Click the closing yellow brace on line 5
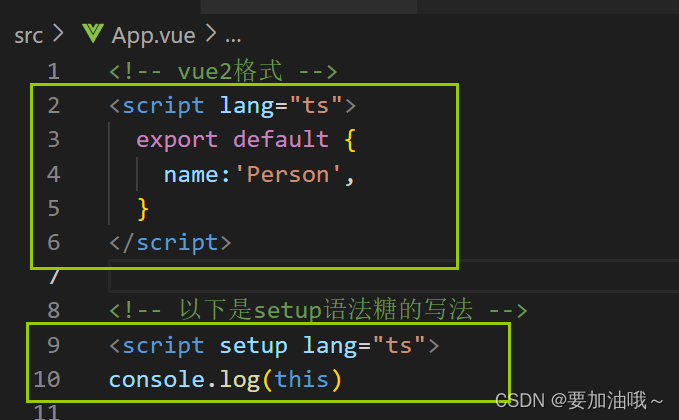This screenshot has height=420, width=679. coord(143,209)
